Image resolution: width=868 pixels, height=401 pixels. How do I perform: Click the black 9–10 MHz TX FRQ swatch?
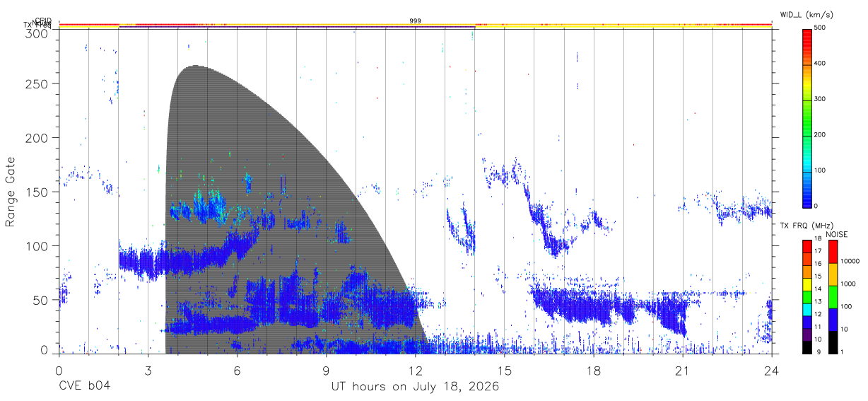(x=807, y=347)
